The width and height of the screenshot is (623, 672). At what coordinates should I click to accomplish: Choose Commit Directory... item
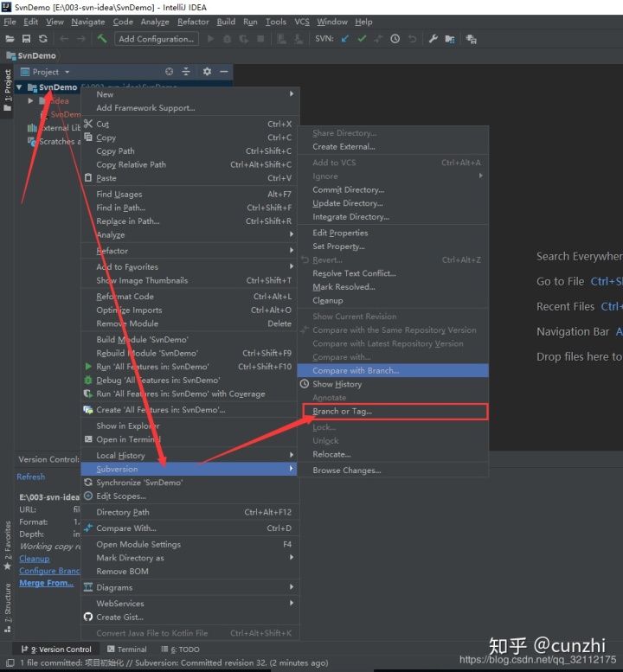pos(393,190)
